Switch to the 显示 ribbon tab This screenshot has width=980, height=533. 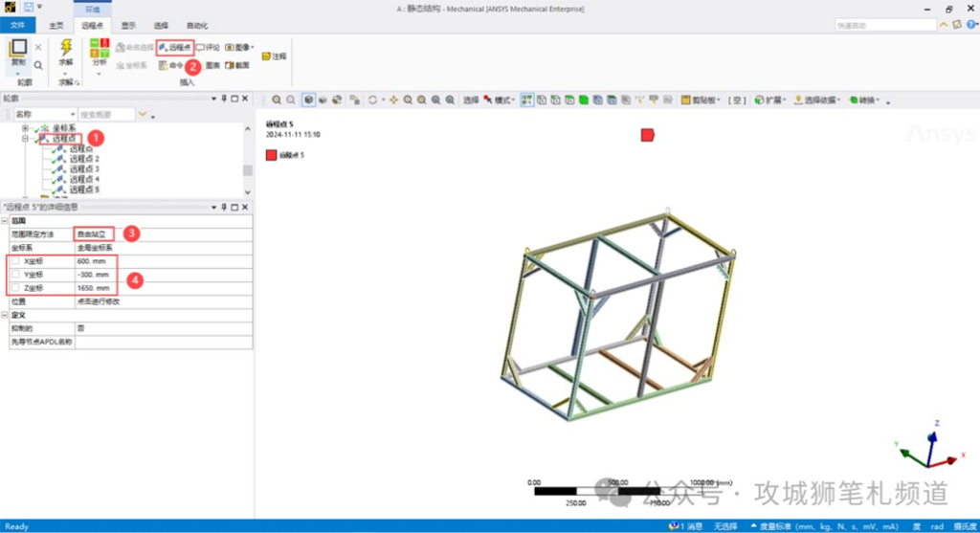[127, 25]
